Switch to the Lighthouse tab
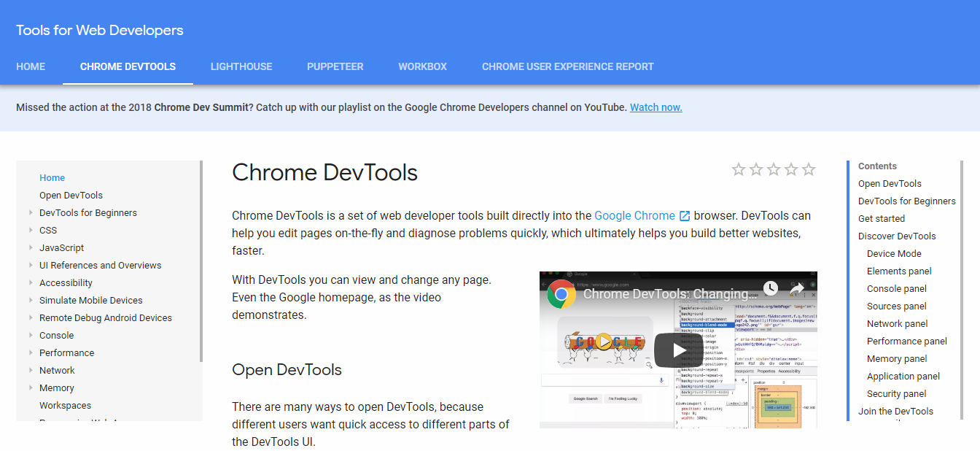 241,66
